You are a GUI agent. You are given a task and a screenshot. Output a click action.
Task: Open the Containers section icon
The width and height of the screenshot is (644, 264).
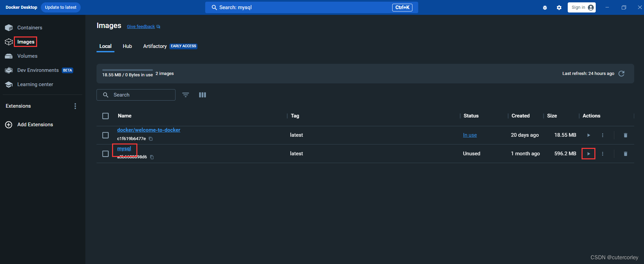tap(9, 28)
